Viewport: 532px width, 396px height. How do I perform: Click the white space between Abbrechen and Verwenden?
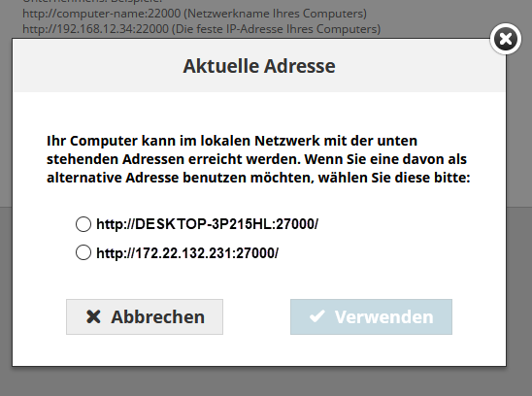coord(256,317)
